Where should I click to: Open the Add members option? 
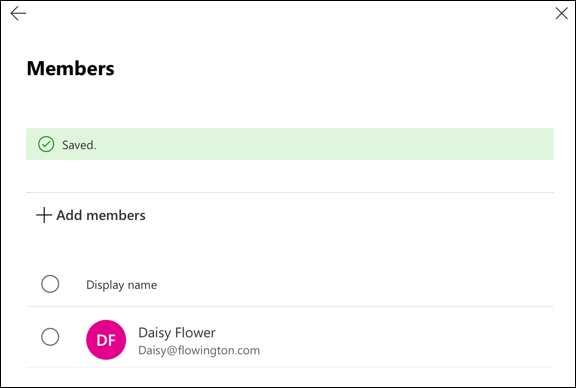coord(91,215)
